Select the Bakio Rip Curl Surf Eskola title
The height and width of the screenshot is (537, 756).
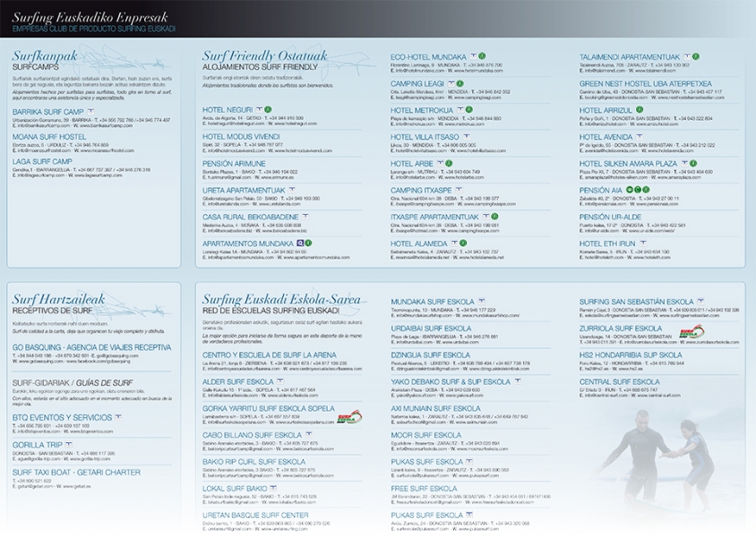point(253,462)
